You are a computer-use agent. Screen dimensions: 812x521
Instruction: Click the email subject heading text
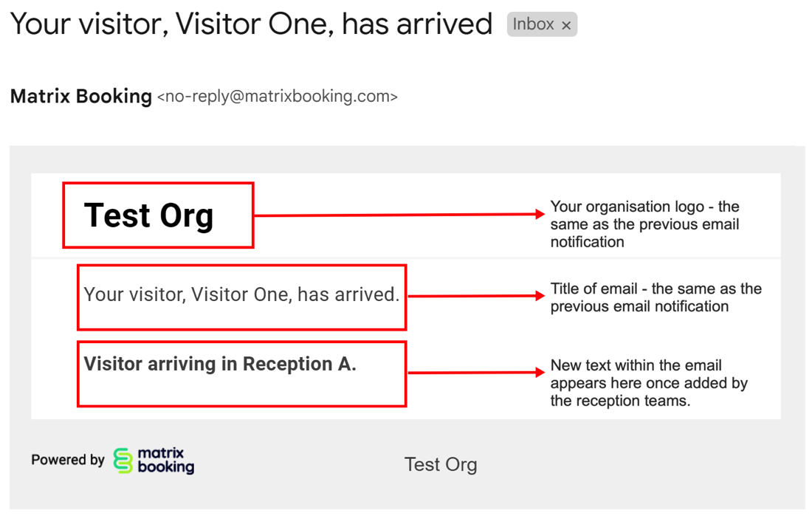251,24
